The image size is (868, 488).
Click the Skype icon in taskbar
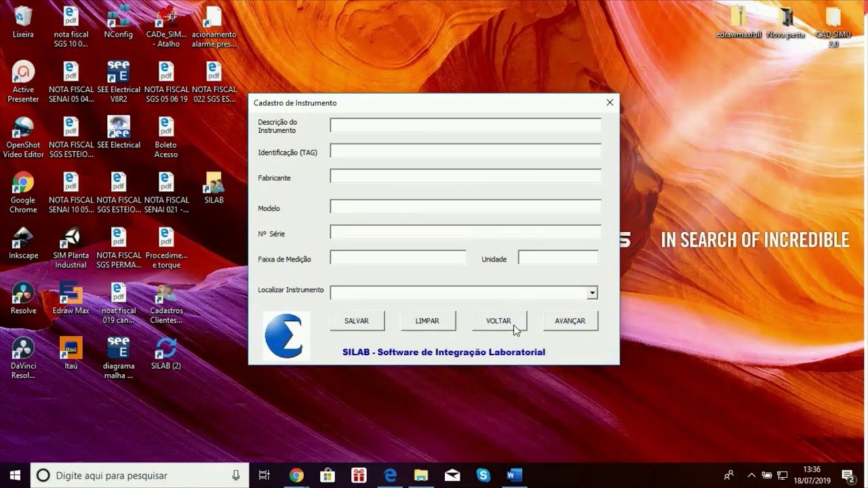point(483,475)
